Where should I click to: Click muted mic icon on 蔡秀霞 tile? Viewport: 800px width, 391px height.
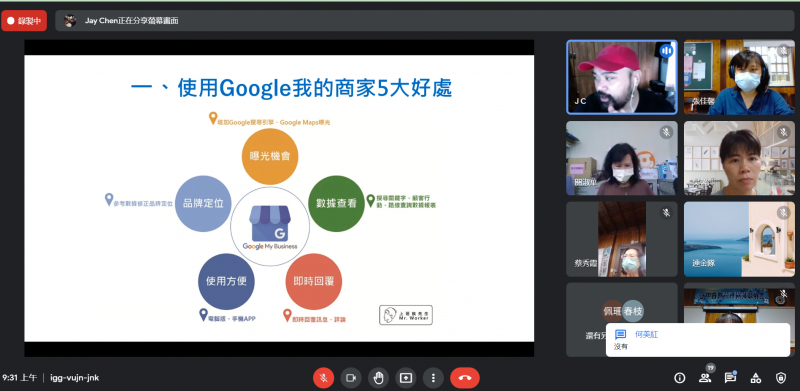666,213
